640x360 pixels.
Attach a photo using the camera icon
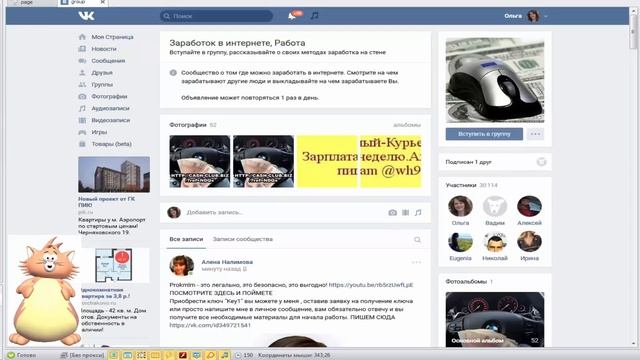click(392, 212)
